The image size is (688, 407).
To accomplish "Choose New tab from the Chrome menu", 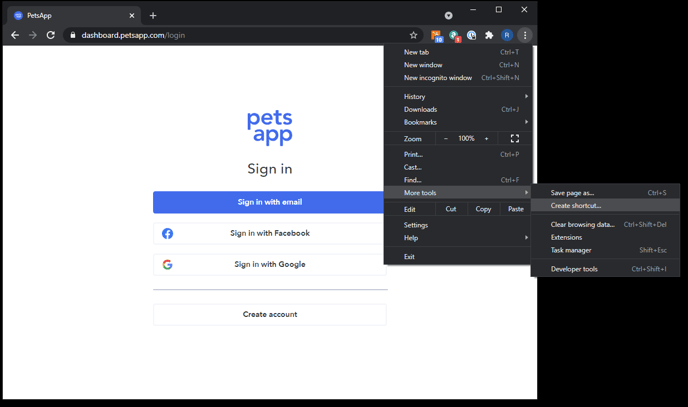I will point(458,52).
